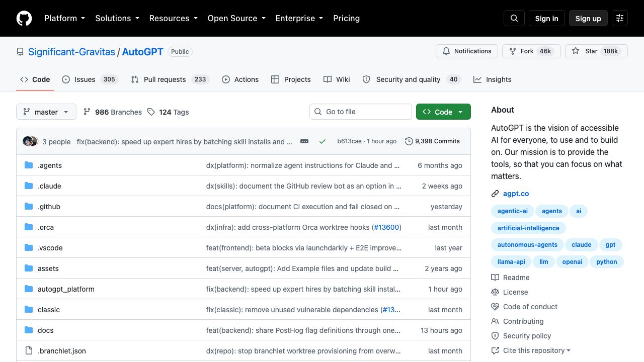The width and height of the screenshot is (644, 362).
Task: Click the folder icon for .github
Action: [29, 207]
